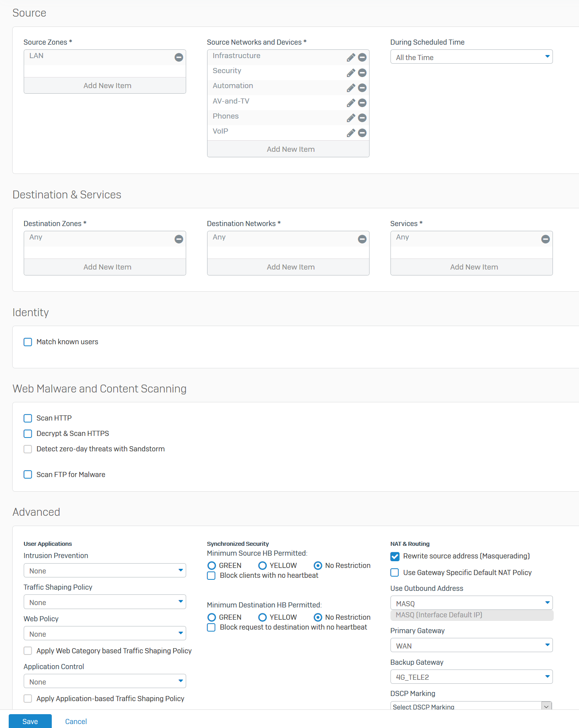Remove LAN from Source Zones
579x728 pixels.
(x=179, y=57)
